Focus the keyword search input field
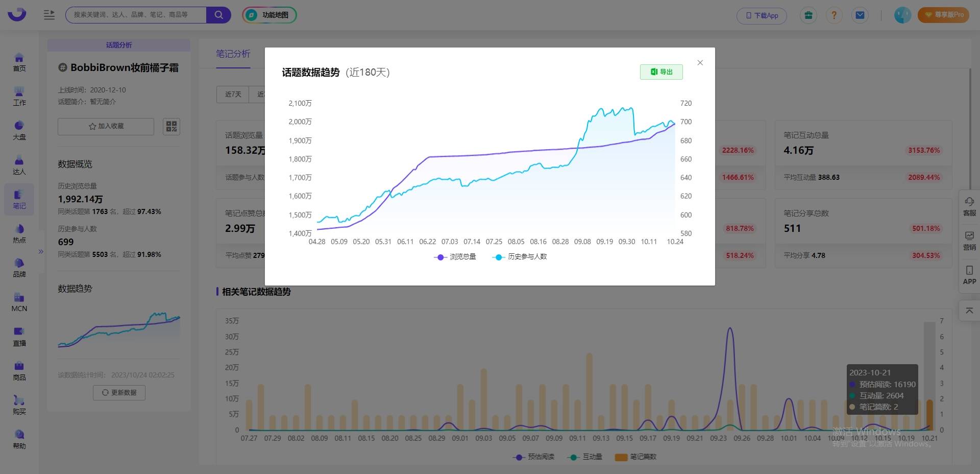Viewport: 980px width, 474px height. click(x=136, y=15)
